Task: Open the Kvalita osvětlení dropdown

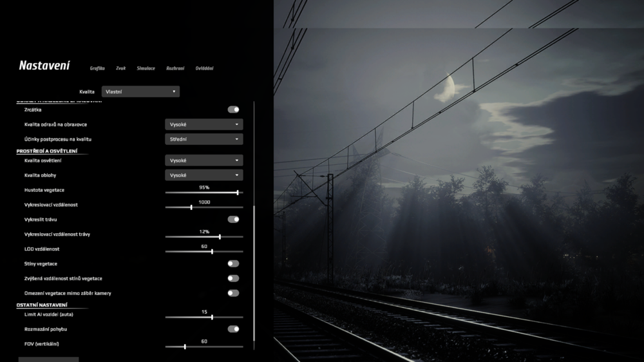Action: pos(204,160)
